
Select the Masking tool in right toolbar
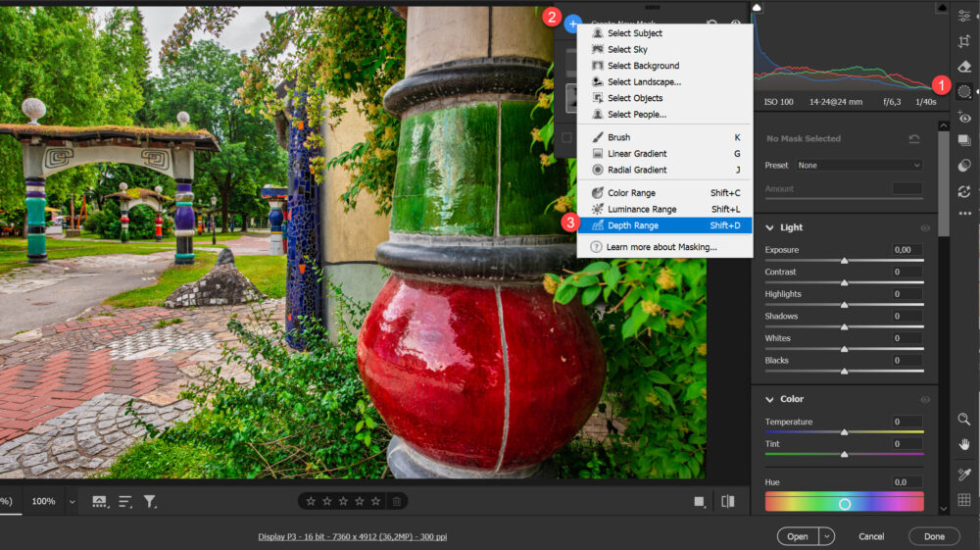[x=964, y=91]
